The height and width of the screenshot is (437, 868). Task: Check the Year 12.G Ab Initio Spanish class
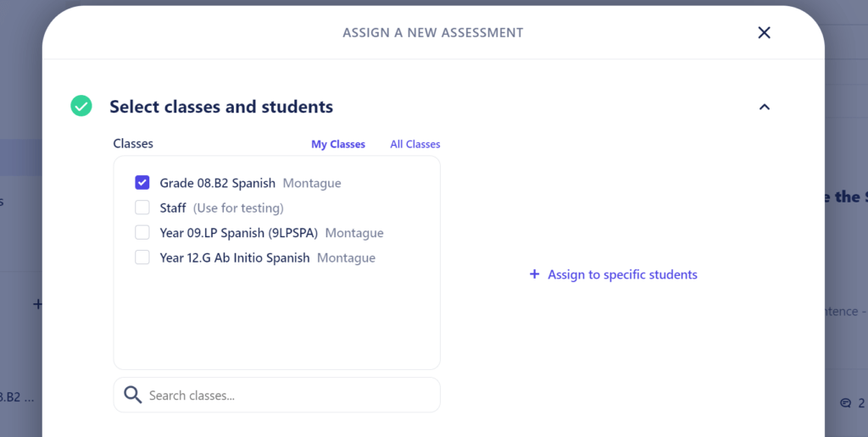142,257
